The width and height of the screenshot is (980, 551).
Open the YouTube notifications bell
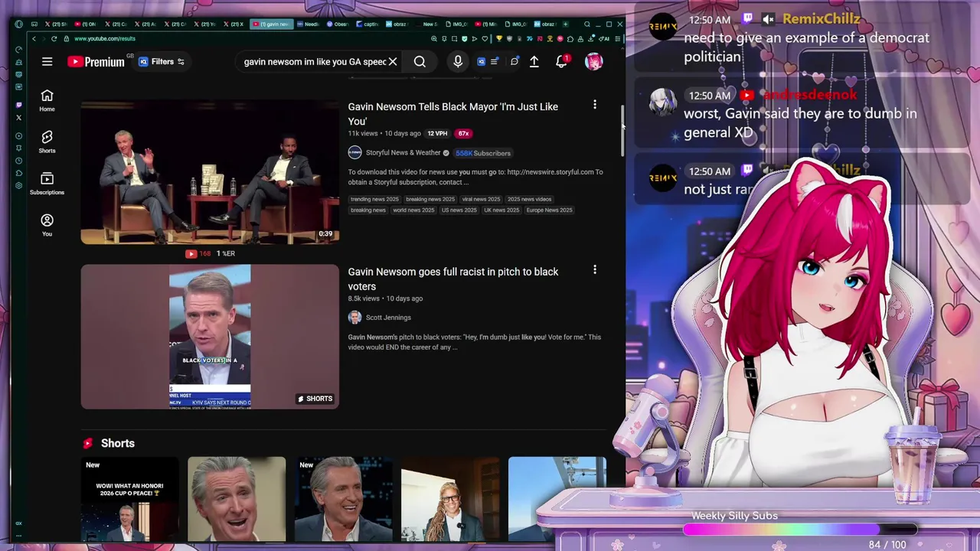pyautogui.click(x=562, y=62)
